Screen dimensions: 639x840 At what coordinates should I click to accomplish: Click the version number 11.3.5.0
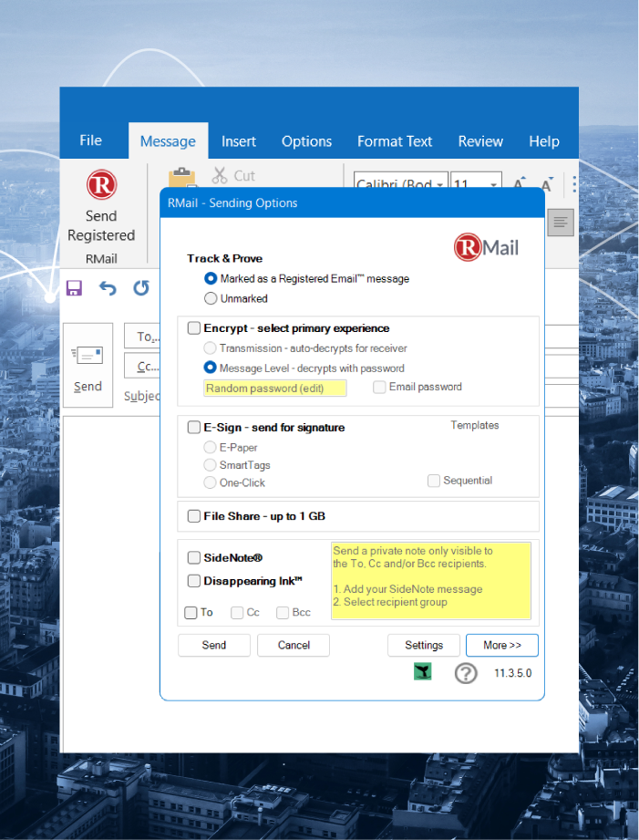click(x=512, y=673)
